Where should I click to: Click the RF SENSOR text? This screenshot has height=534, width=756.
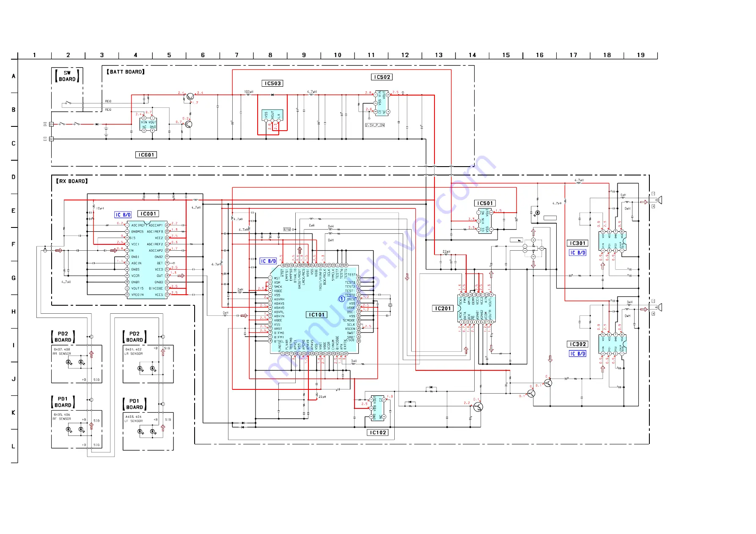pos(62,419)
